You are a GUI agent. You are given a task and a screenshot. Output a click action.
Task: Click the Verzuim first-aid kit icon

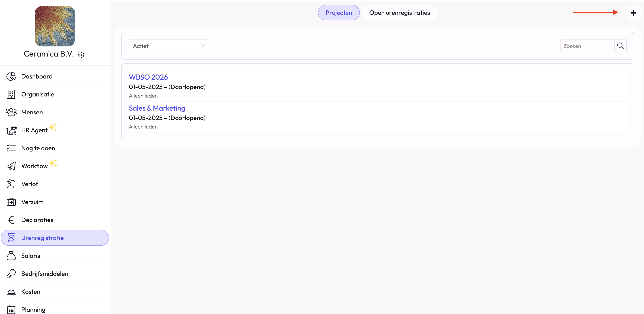click(x=11, y=202)
